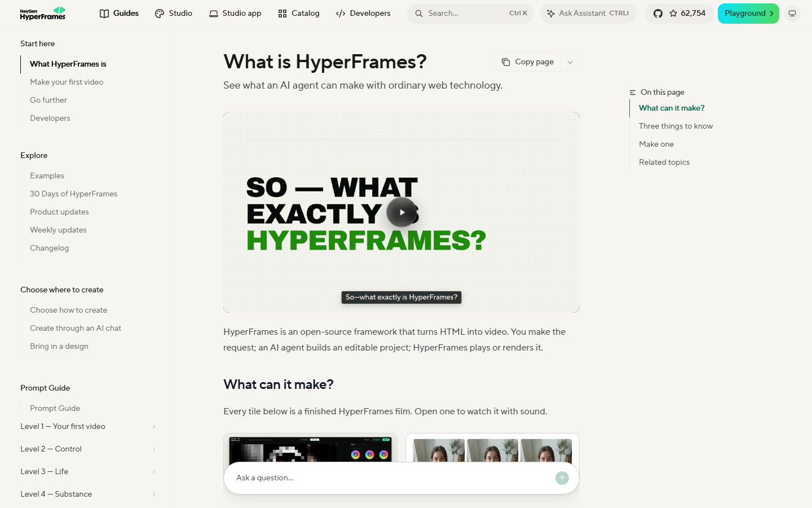
Task: Open the film tile showing a woman's face
Action: 492,448
